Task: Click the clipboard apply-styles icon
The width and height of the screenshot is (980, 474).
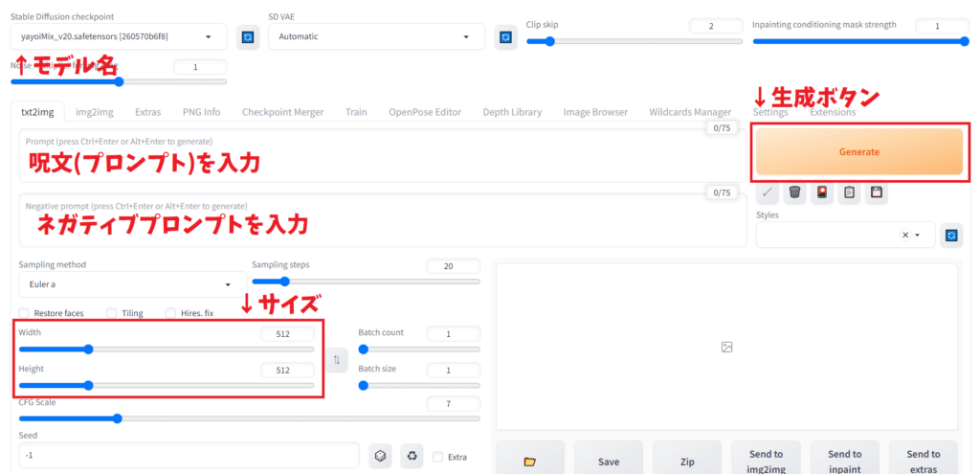Action: [849, 192]
